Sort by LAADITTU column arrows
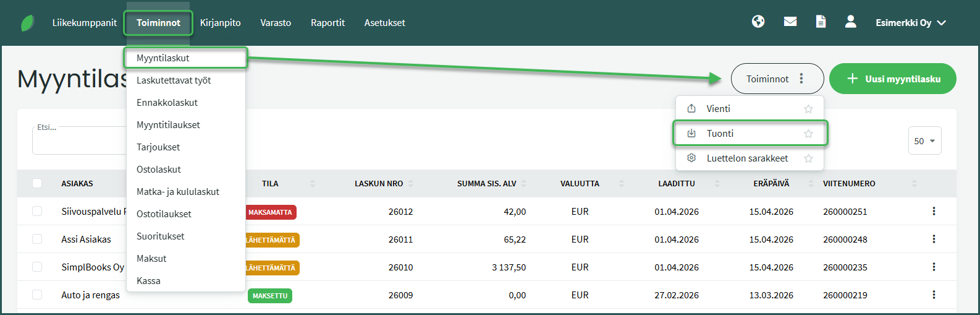Viewport: 980px width, 315px height. tap(717, 183)
